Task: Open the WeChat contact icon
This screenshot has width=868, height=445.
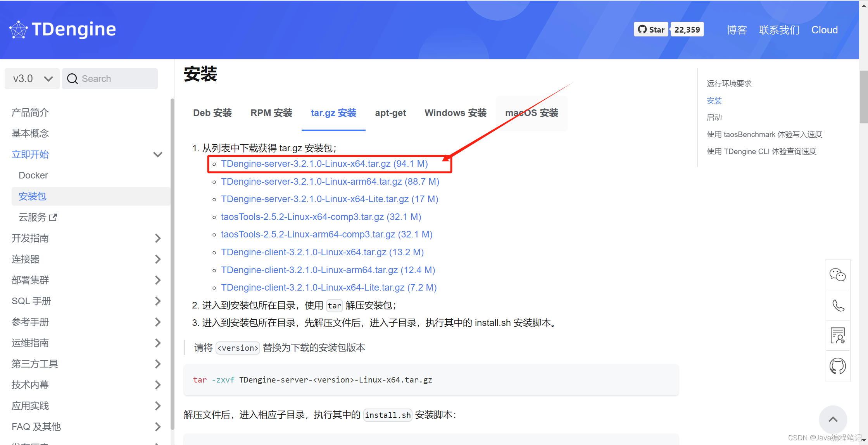Action: 837,275
